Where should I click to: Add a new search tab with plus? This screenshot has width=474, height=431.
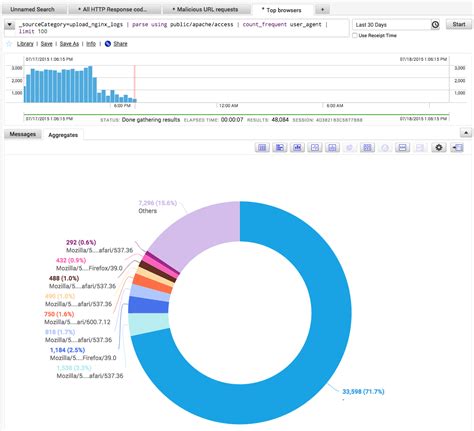click(322, 9)
